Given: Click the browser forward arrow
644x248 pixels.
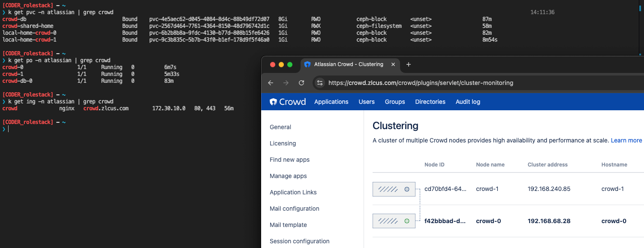Looking at the screenshot, I should pyautogui.click(x=286, y=83).
